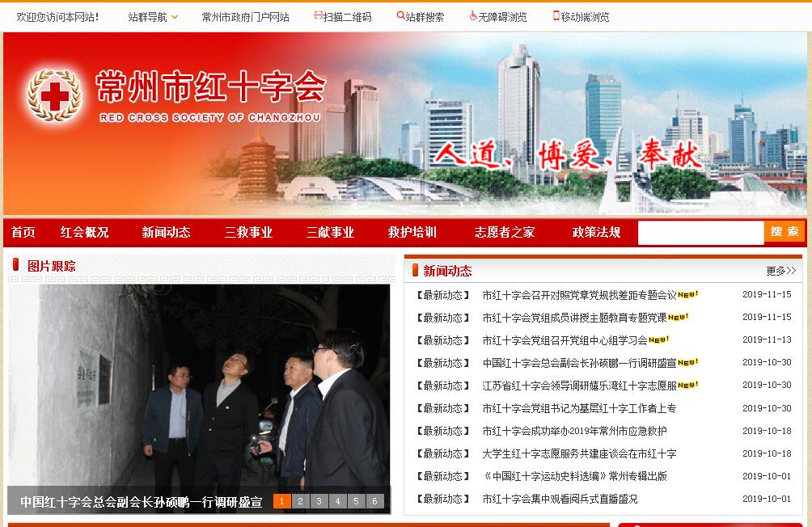Open news 江苏省红十字会领导调研嬉乐湾红十字志愿服
Image resolution: width=812 pixels, height=527 pixels.
click(x=580, y=386)
